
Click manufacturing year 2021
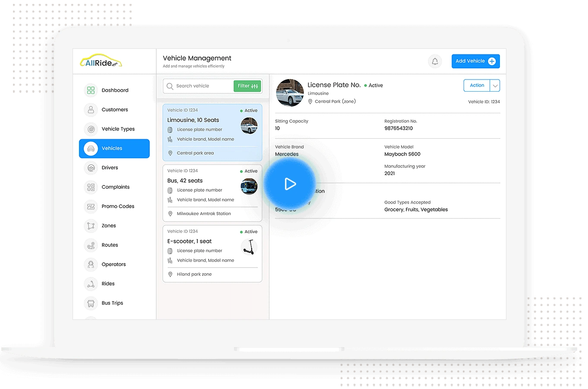click(389, 173)
